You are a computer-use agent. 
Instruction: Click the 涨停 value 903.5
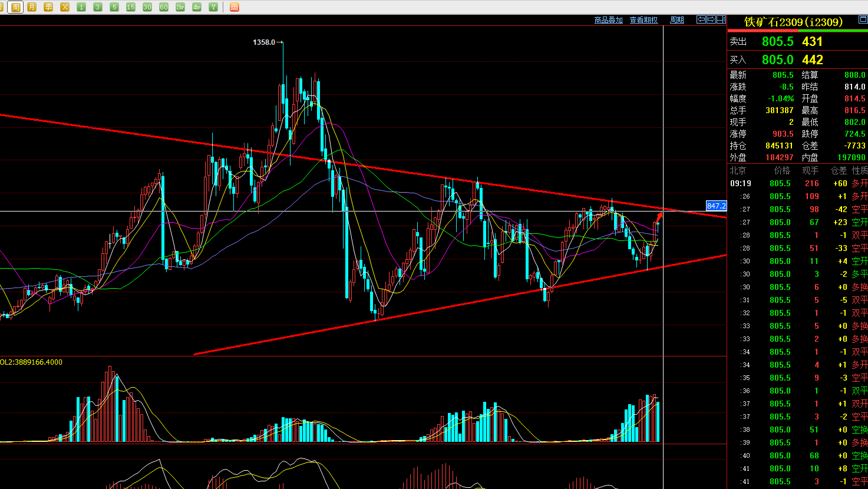783,134
